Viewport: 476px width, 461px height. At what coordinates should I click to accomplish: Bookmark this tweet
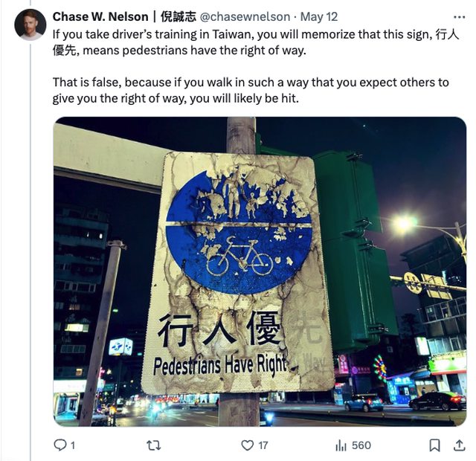(434, 445)
